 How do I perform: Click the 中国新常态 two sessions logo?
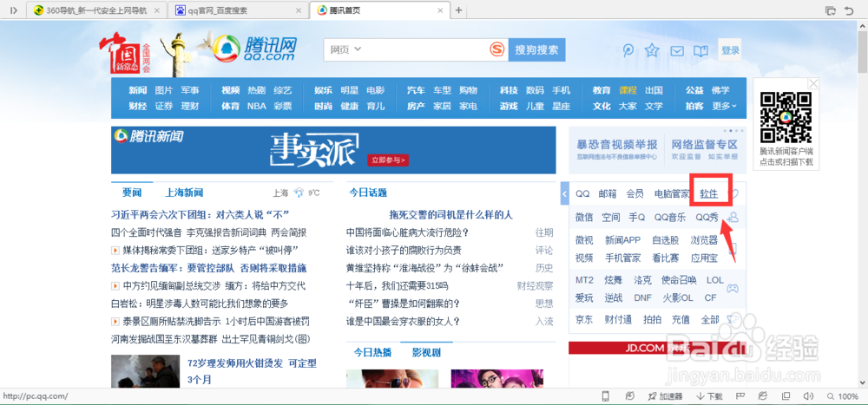point(125,54)
